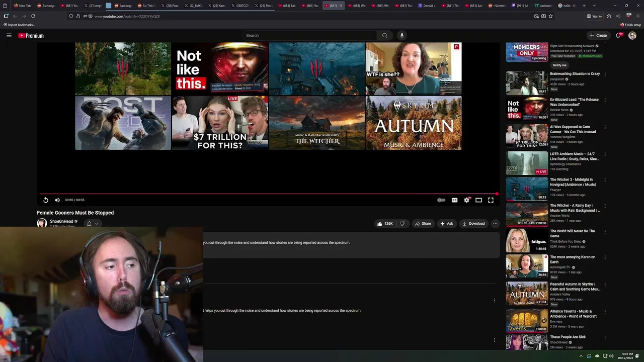Image resolution: width=644 pixels, height=362 pixels.
Task: Click the address bar URL
Action: (127, 16)
